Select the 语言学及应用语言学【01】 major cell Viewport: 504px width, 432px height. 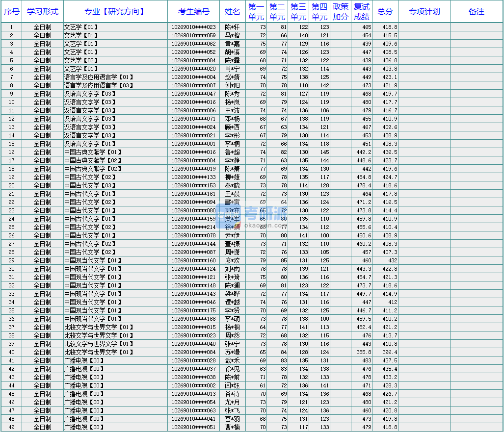(x=98, y=77)
